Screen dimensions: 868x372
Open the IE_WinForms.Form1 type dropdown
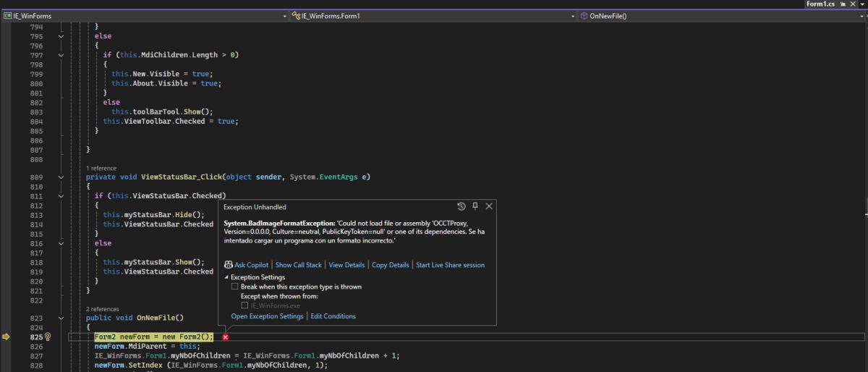pos(433,15)
